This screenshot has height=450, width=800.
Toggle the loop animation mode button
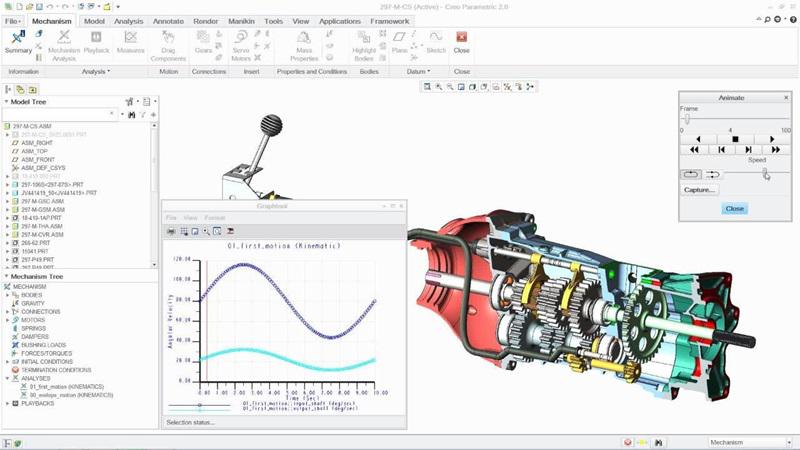pyautogui.click(x=692, y=174)
